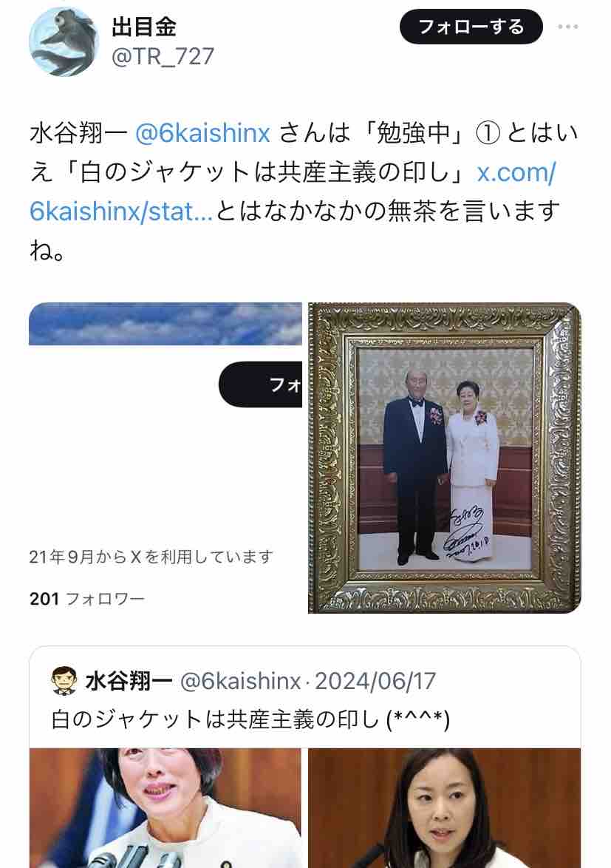The width and height of the screenshot is (611, 868).
Task: Click the main tweet body text
Action: [304, 191]
